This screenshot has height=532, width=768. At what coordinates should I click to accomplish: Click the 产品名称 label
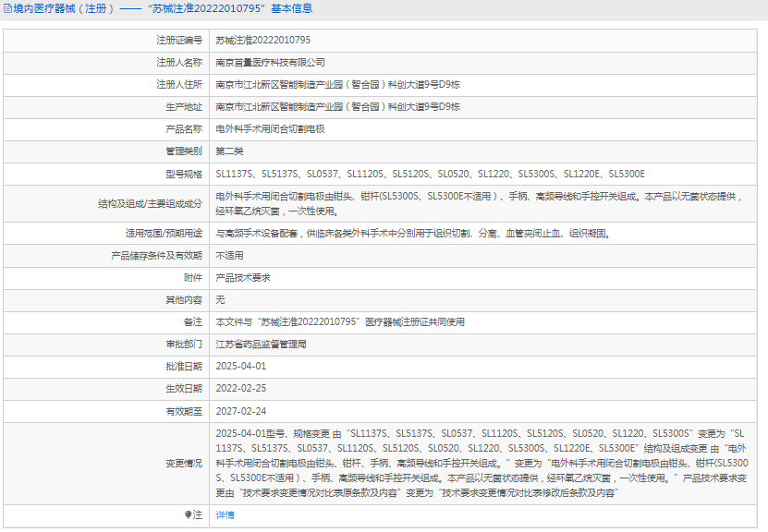(184, 129)
